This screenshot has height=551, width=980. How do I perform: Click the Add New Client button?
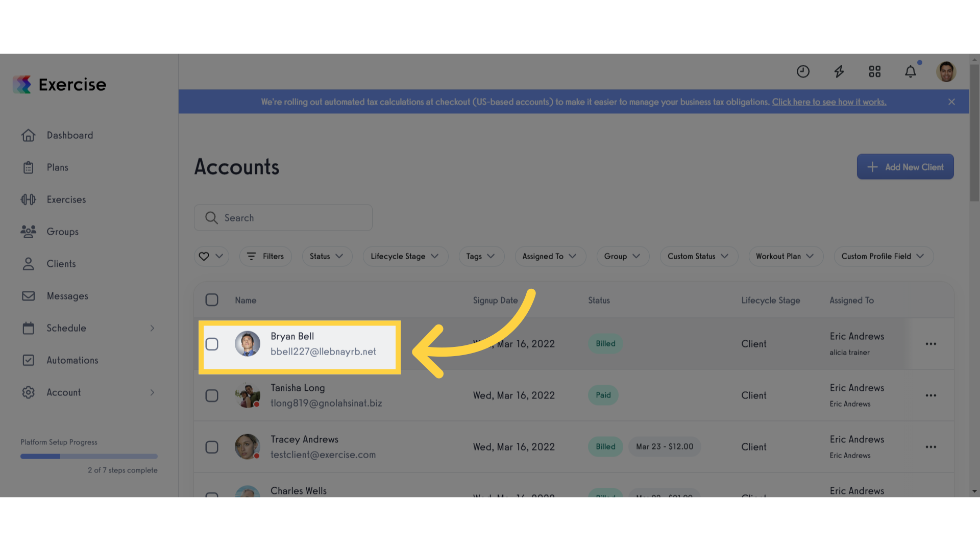point(904,167)
